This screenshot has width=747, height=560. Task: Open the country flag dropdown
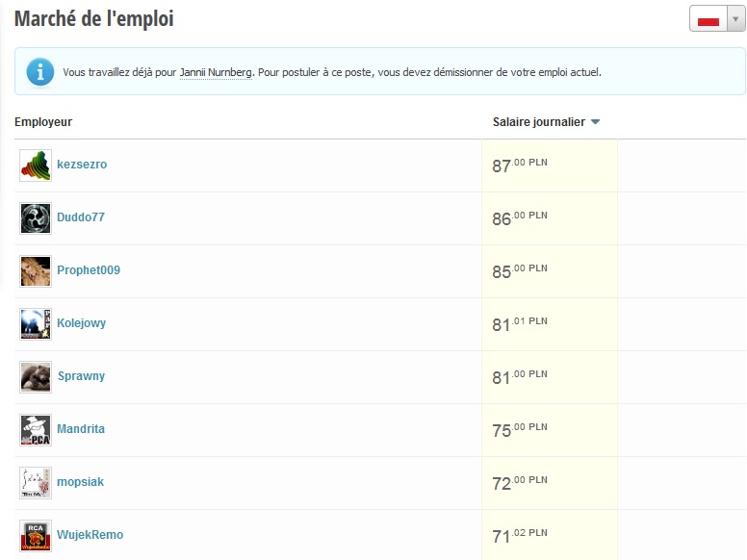[736, 19]
